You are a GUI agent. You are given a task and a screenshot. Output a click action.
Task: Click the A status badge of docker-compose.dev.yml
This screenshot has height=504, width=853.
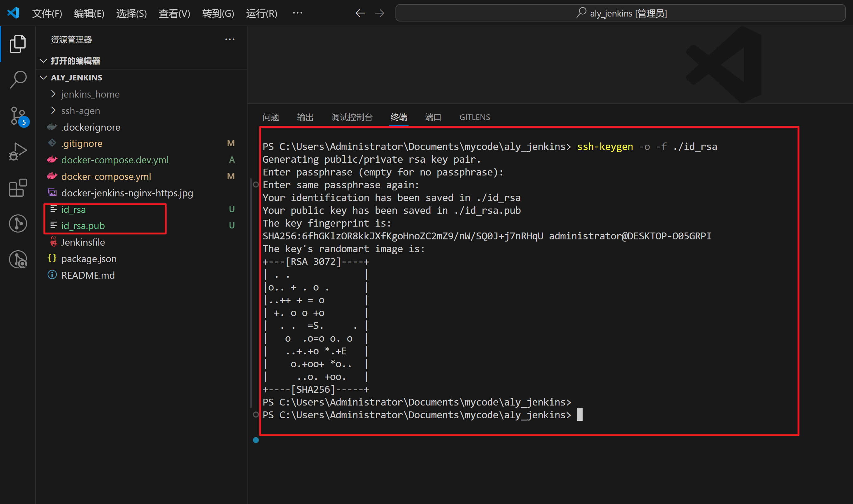pos(232,160)
